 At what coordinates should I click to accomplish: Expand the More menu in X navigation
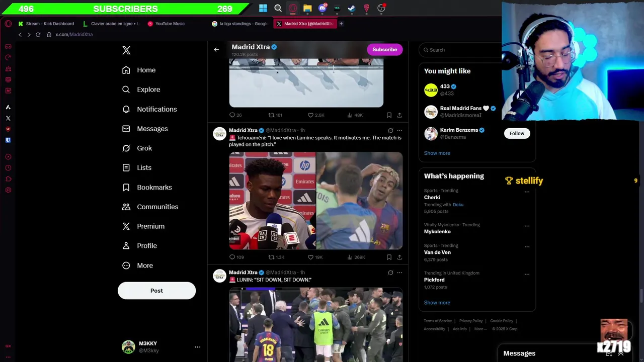click(137, 265)
